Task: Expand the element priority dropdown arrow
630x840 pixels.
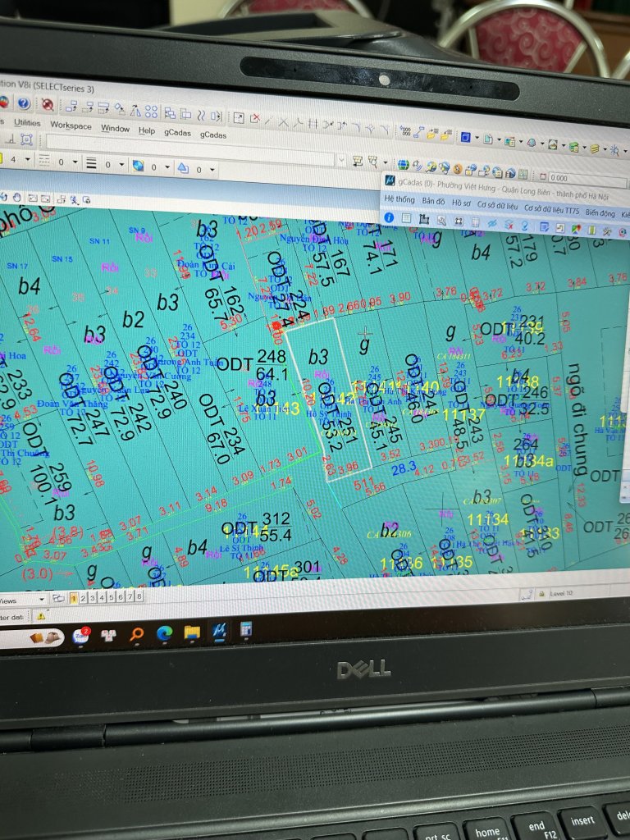Action: [212, 170]
